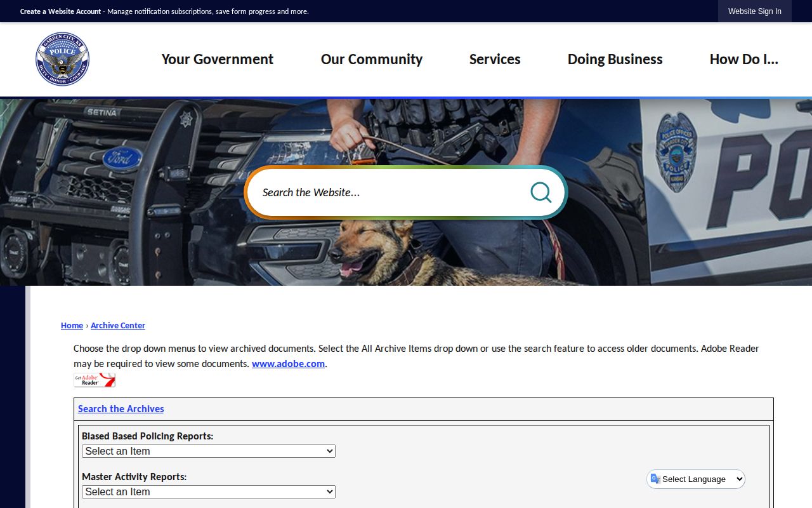Open the Our Community menu

coord(372,59)
